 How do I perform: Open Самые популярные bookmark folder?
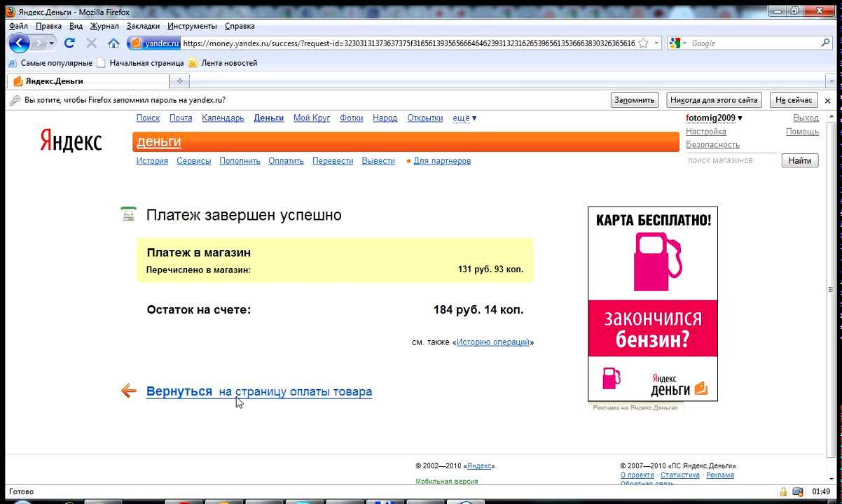[x=50, y=63]
